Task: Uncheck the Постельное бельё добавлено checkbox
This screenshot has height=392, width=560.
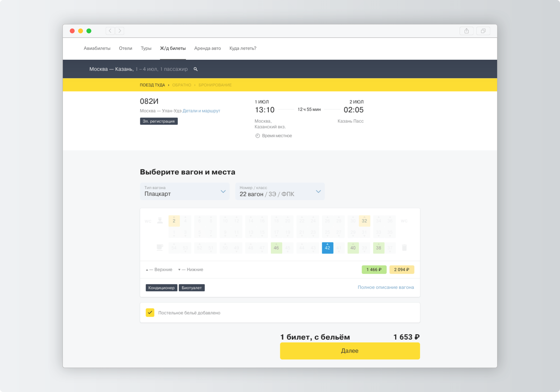Action: 150,313
